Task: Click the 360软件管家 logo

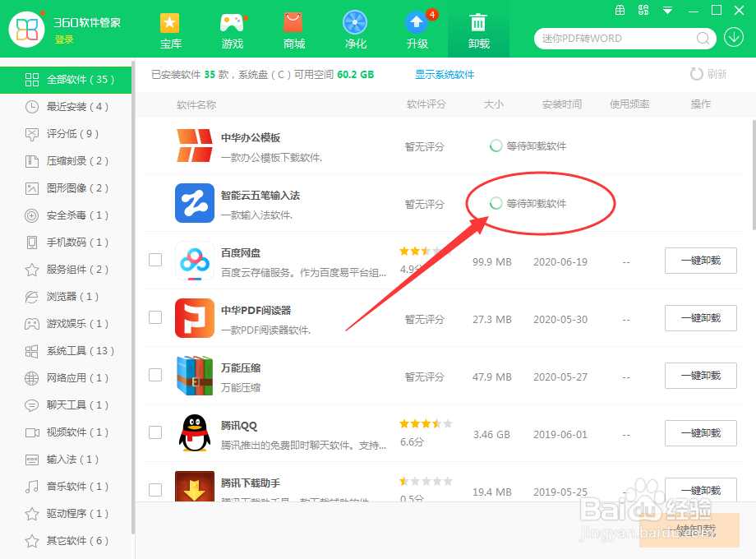Action: click(27, 30)
